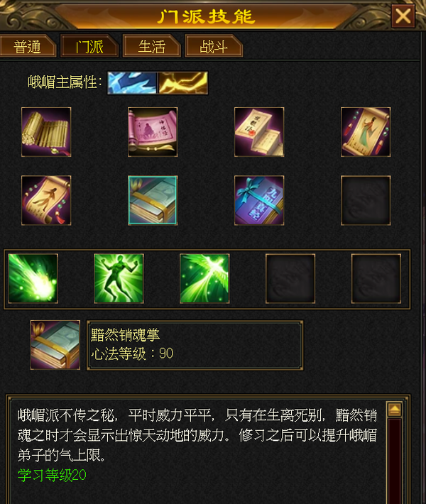Open the 门派 tab
Viewport: 426px width, 504px height.
click(x=89, y=46)
